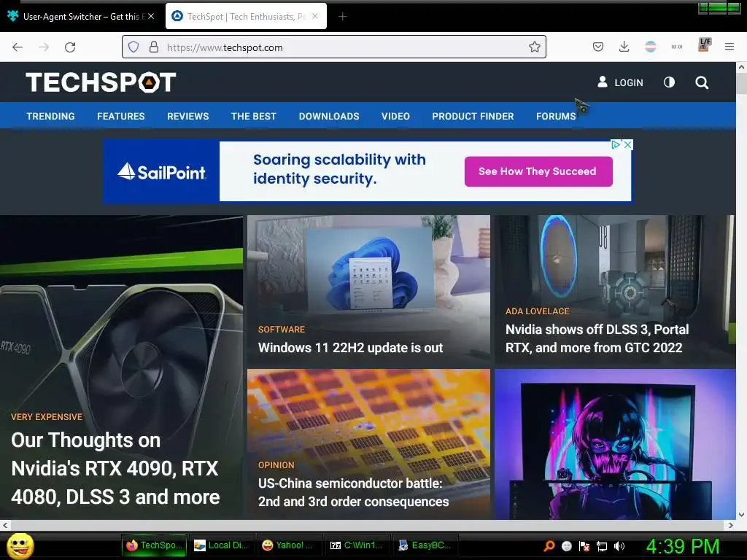Click the See How They Succeed button
The width and height of the screenshot is (747, 560).
[x=538, y=171]
